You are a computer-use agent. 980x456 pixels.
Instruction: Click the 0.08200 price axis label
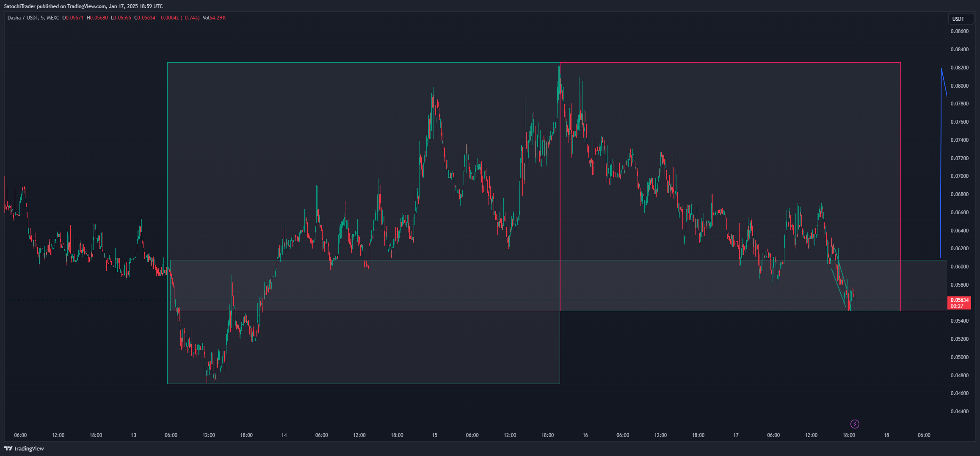pyautogui.click(x=959, y=68)
